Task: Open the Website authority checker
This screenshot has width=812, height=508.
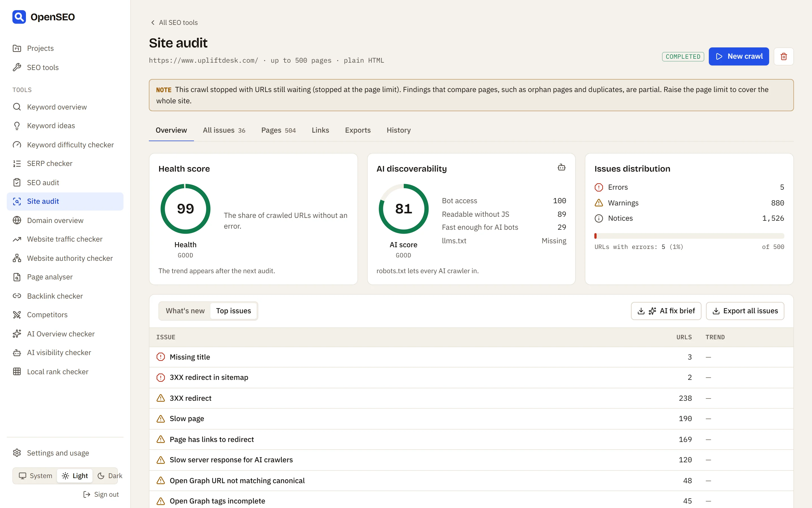Action: (65, 258)
